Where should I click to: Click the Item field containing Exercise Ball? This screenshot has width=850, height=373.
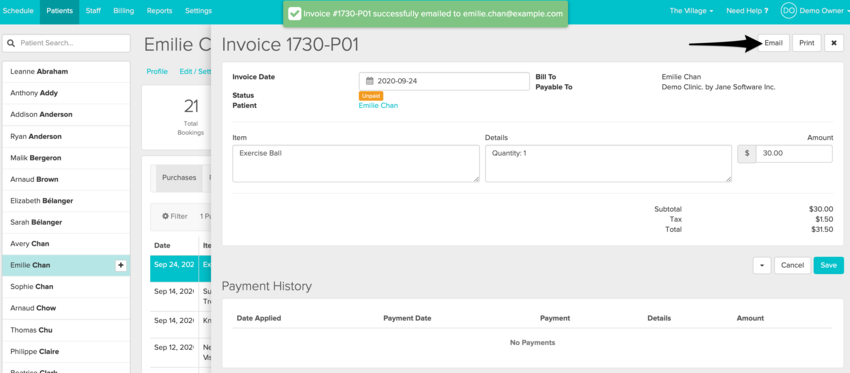coord(356,163)
